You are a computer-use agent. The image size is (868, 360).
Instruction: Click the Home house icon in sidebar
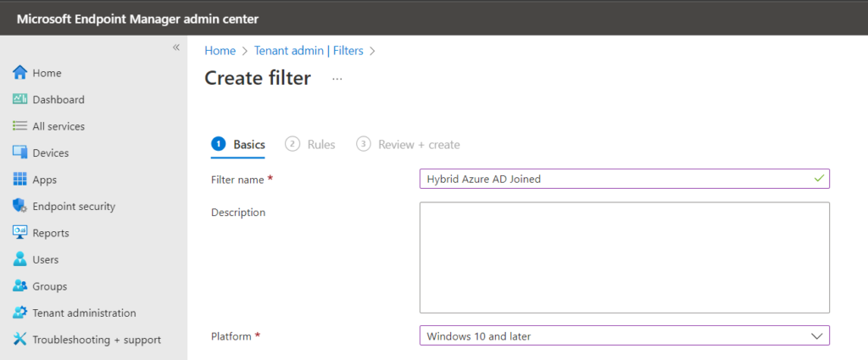20,73
